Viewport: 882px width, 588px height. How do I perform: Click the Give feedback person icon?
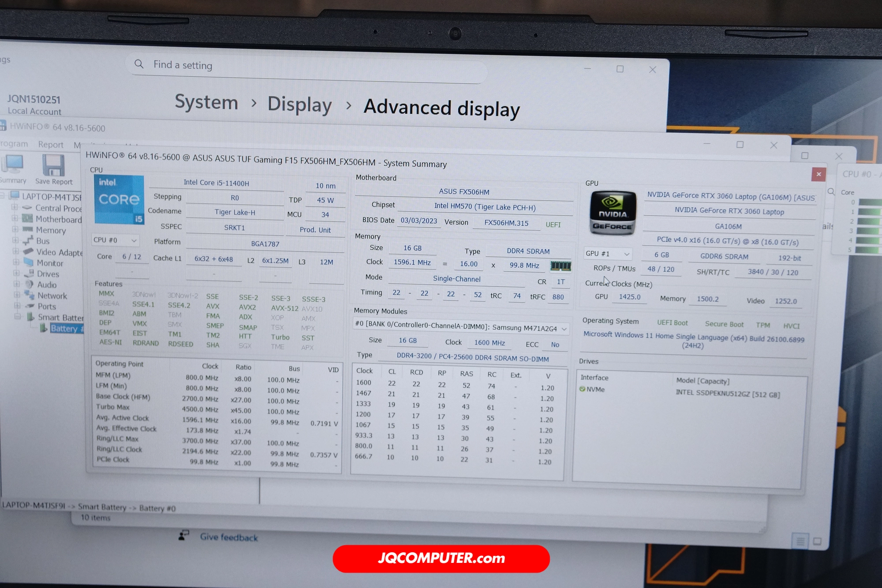click(x=184, y=536)
